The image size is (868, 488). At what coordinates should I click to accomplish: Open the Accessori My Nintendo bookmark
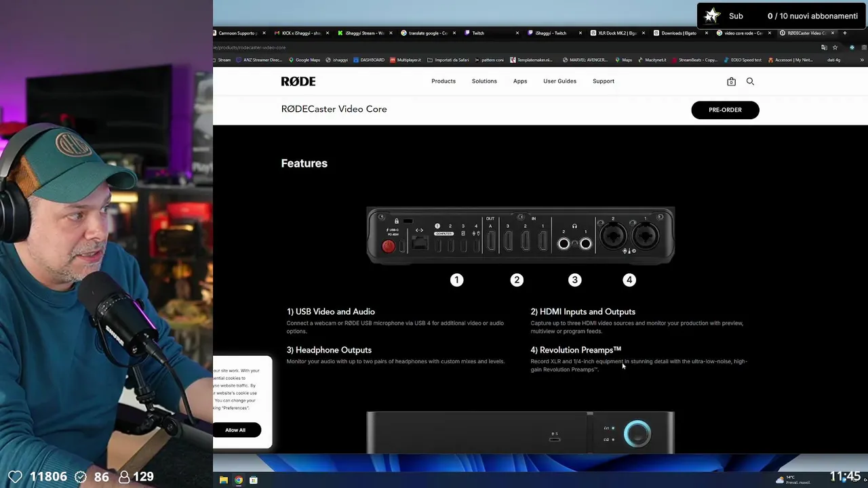[791, 60]
